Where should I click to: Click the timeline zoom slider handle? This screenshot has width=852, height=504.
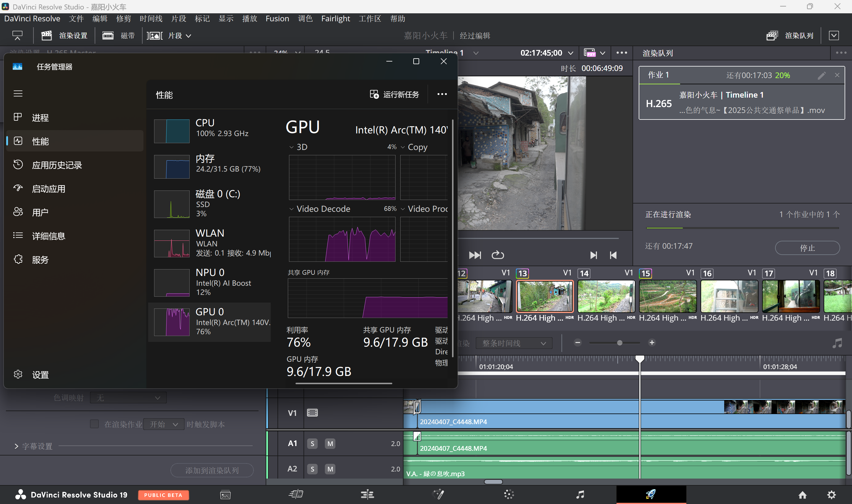click(619, 343)
